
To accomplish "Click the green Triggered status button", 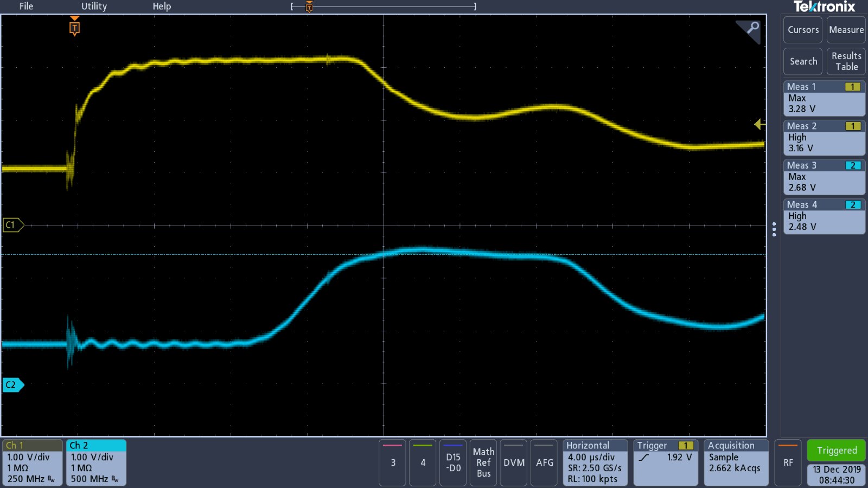I will (837, 451).
